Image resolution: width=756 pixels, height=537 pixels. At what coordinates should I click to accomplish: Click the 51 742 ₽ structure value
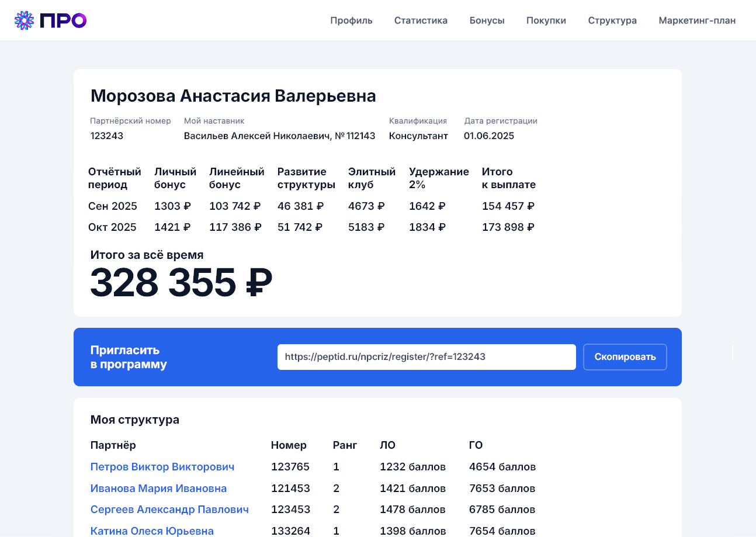click(300, 227)
